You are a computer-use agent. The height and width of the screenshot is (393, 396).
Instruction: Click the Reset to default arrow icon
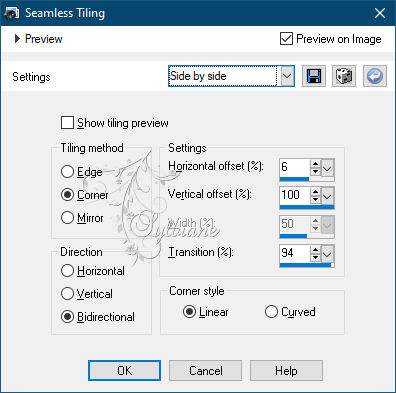click(x=375, y=76)
